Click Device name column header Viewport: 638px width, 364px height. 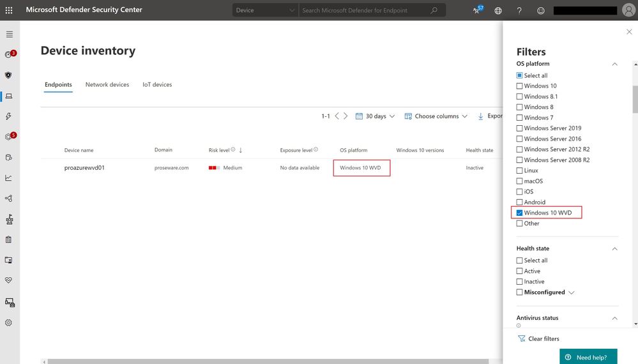[x=79, y=150]
